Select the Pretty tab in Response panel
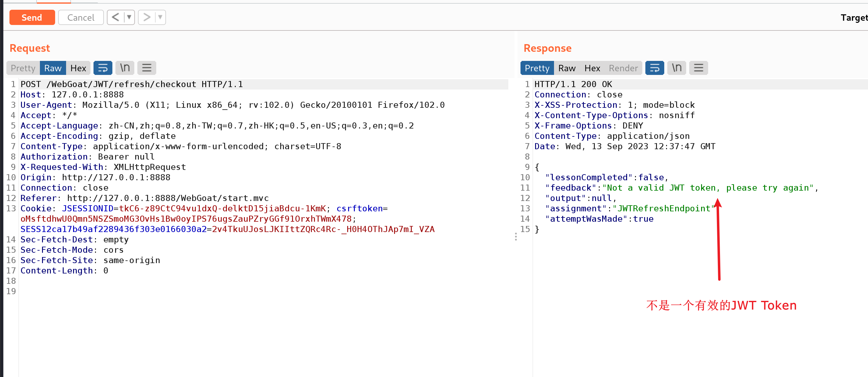 coord(537,68)
